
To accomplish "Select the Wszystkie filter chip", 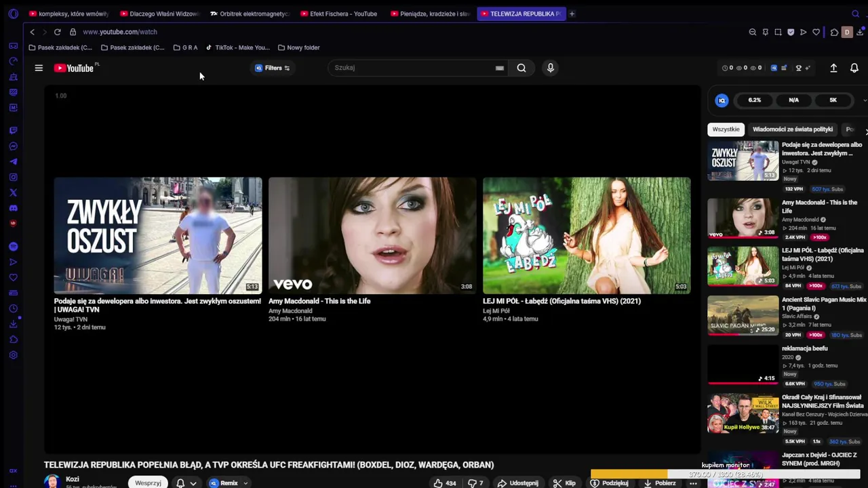I will (x=726, y=129).
